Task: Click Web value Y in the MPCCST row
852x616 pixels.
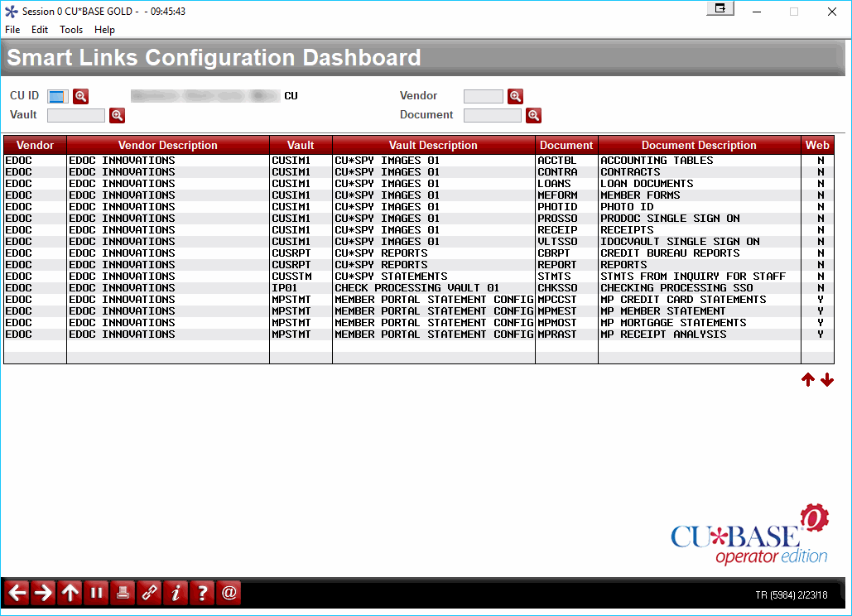Action: coord(821,300)
